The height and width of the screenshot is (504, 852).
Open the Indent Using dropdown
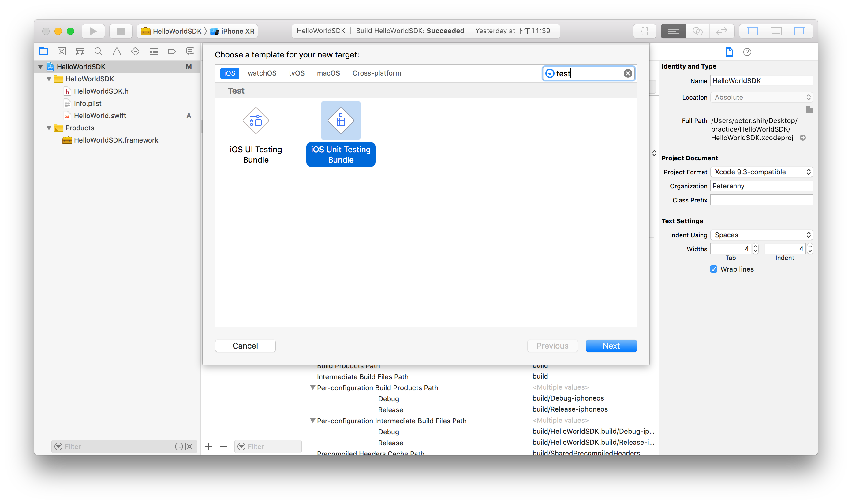pos(761,235)
